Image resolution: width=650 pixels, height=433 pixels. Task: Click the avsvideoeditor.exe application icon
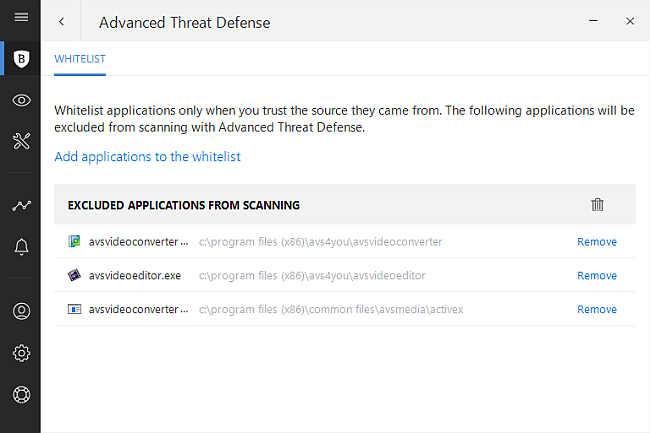click(74, 275)
